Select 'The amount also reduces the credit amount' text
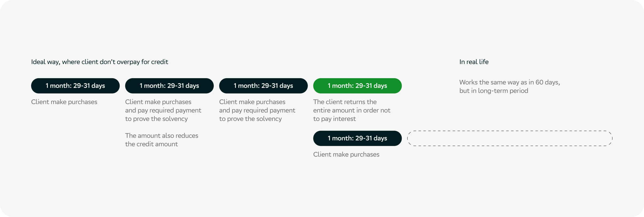The width and height of the screenshot is (644, 217). point(162,140)
